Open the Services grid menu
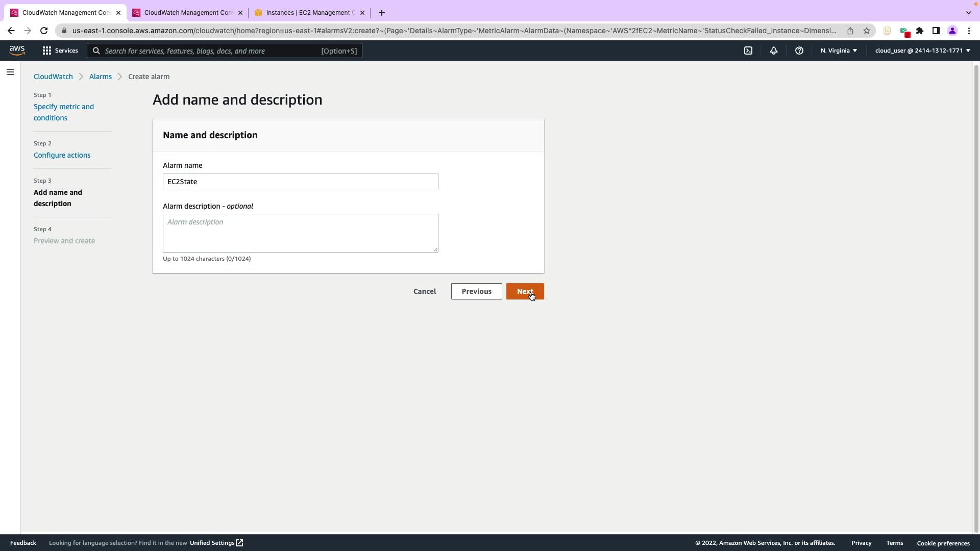The width and height of the screenshot is (980, 551). 60,51
